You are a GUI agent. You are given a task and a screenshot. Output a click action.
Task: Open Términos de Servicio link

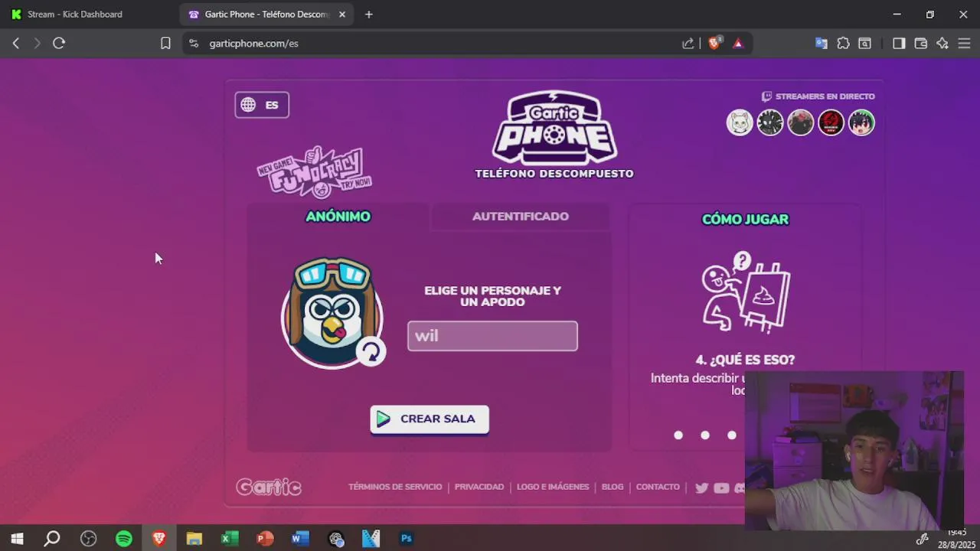395,487
